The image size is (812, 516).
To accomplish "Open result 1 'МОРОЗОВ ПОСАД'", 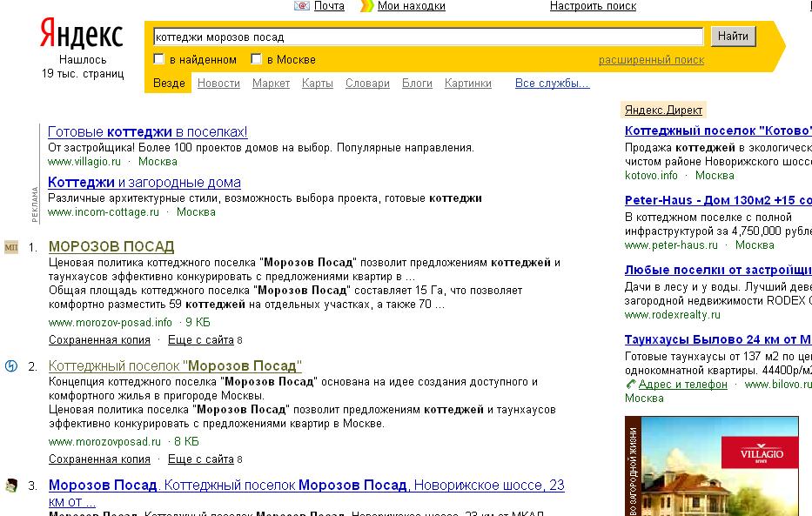I will (x=111, y=247).
